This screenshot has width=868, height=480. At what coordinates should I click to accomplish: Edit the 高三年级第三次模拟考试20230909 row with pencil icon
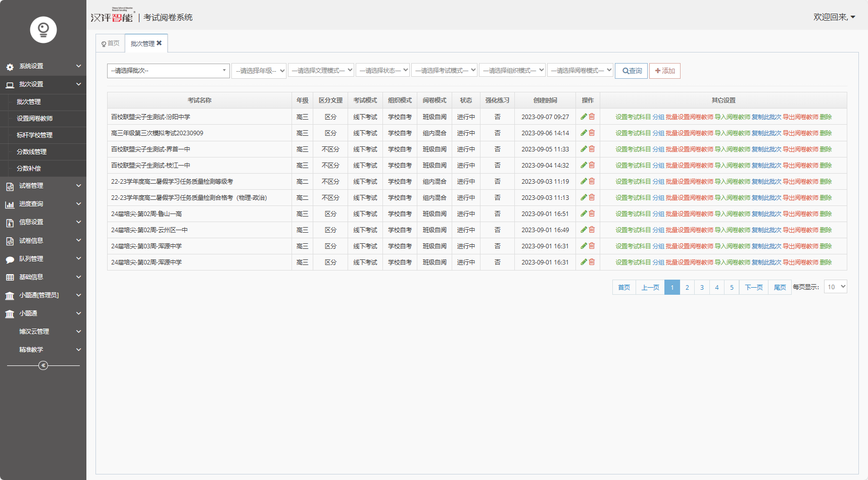tap(584, 133)
